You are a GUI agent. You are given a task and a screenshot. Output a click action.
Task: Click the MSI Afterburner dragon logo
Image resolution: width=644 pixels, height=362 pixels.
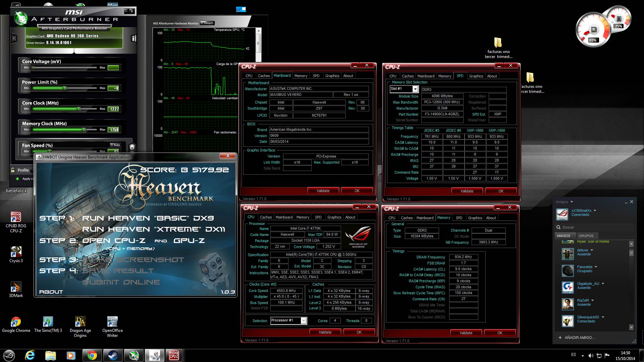click(x=21, y=19)
